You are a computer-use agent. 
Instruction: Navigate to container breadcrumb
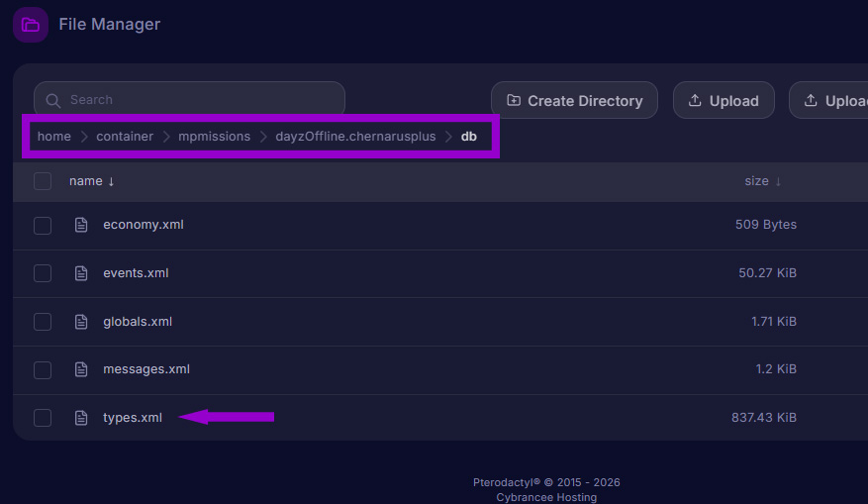(125, 136)
